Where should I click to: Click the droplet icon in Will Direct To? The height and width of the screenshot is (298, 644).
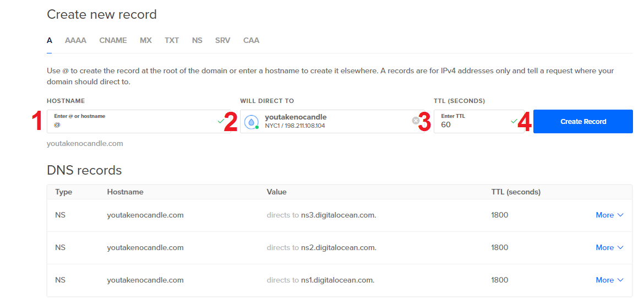[x=251, y=122]
